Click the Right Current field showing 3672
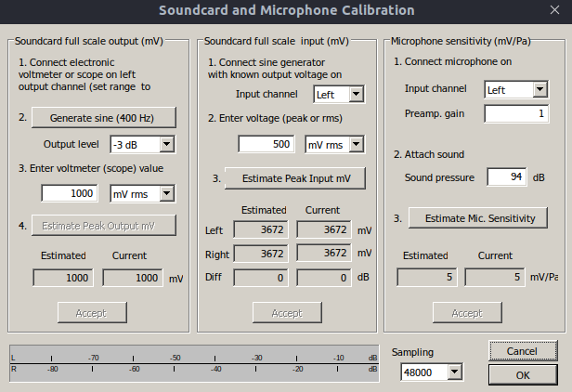This screenshot has height=392, width=572. (x=324, y=253)
